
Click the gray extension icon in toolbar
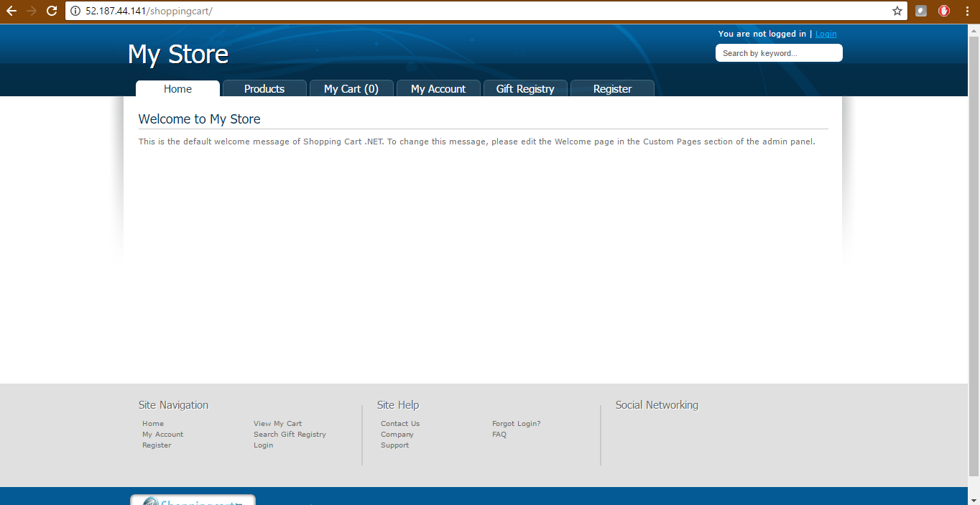pyautogui.click(x=921, y=11)
